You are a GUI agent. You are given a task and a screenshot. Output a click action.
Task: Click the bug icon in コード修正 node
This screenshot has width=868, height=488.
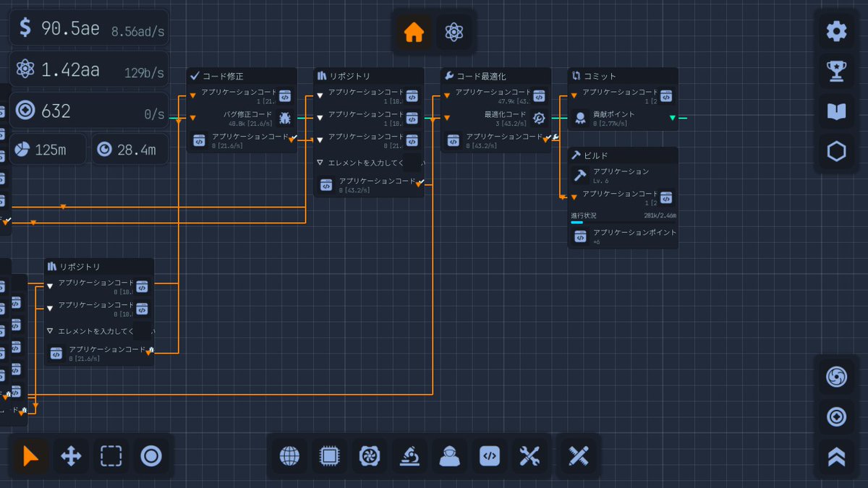click(x=285, y=119)
